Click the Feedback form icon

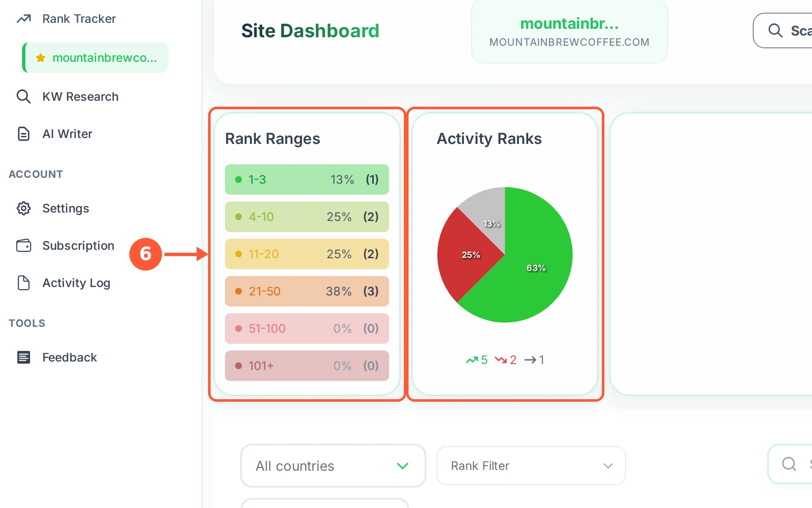tap(24, 357)
